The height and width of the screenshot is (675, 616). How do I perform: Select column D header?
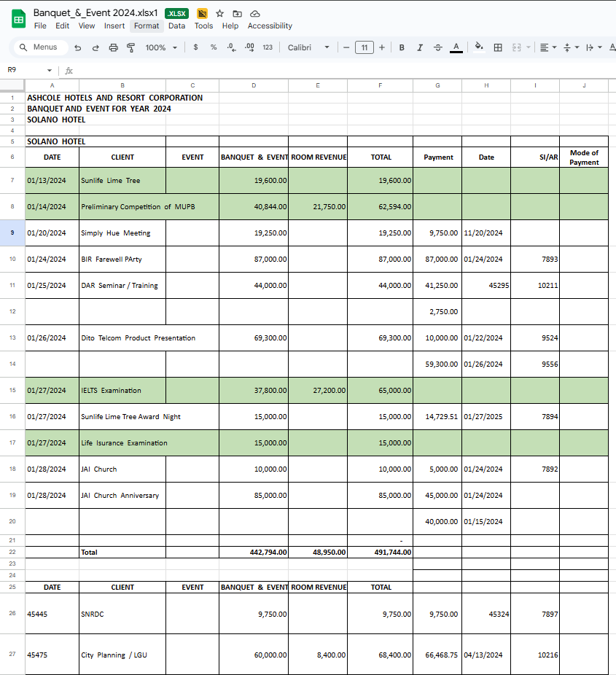254,85
